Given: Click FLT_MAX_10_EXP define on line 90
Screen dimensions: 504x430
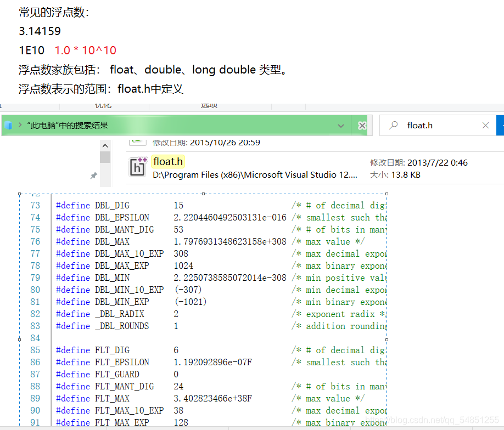Looking at the screenshot, I should [x=110, y=410].
